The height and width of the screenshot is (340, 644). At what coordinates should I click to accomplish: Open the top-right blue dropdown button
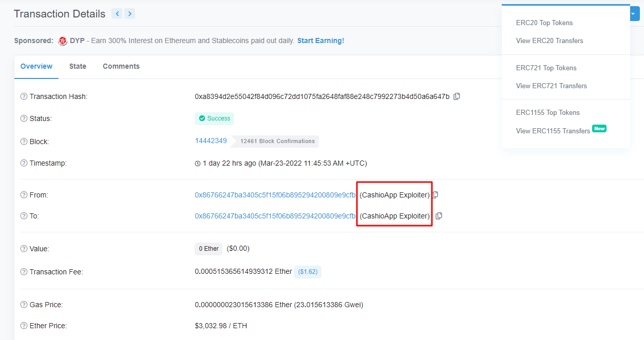(x=635, y=14)
